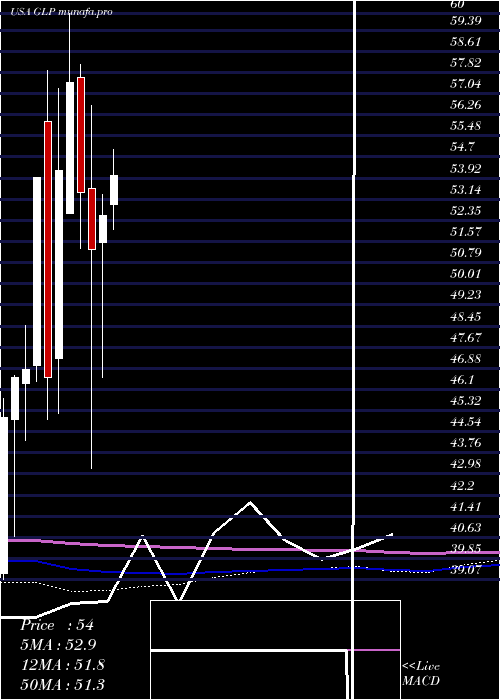Screen dimensions: 500x700
Task: Click the 58.61 price axis label
Action: pyautogui.click(x=466, y=42)
